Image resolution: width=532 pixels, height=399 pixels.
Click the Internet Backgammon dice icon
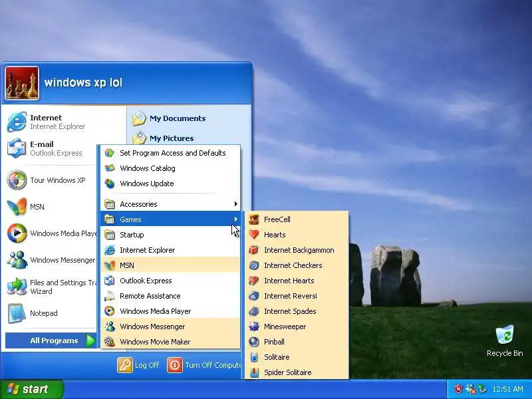(254, 250)
